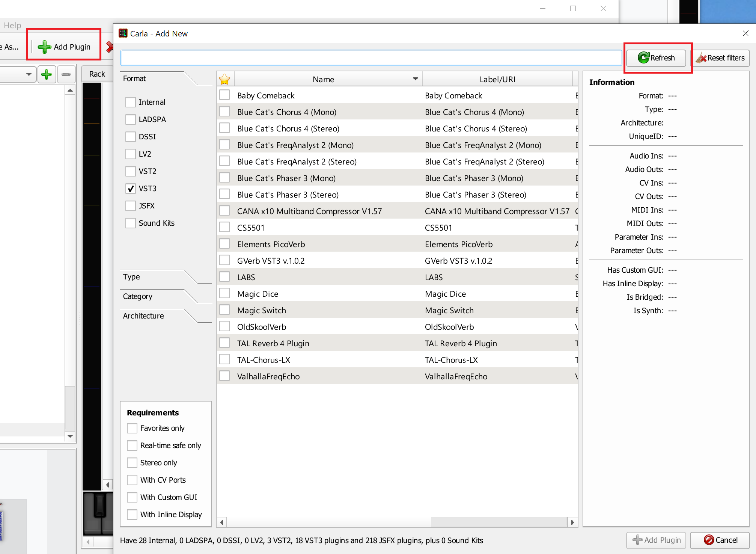Open the Help menu
This screenshot has height=554, width=756.
[x=12, y=26]
